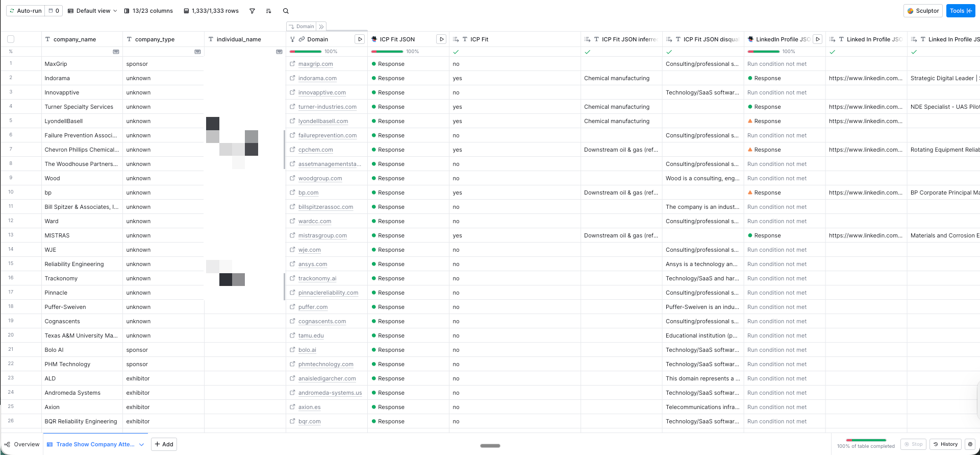
Task: Open the 1,333/1,333 rows selector
Action: 211,11
